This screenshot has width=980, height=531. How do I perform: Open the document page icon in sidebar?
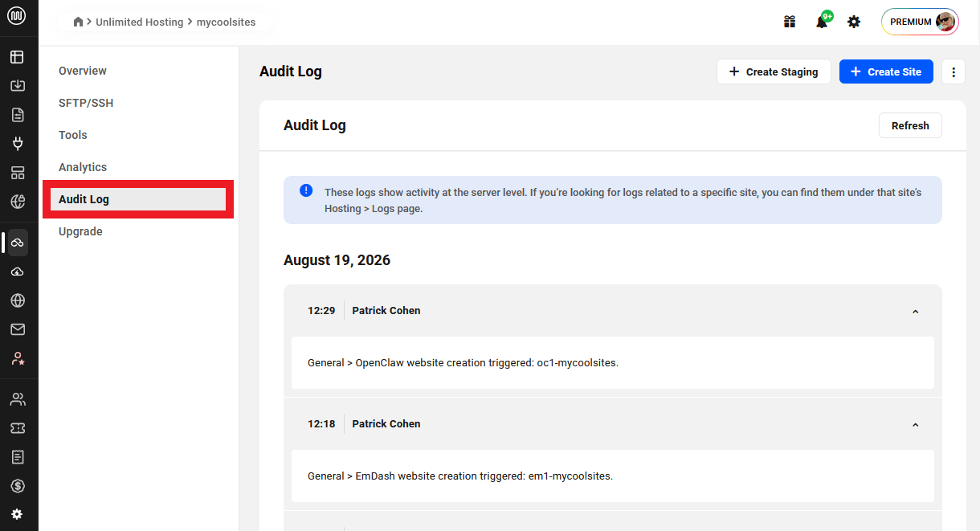click(x=17, y=115)
